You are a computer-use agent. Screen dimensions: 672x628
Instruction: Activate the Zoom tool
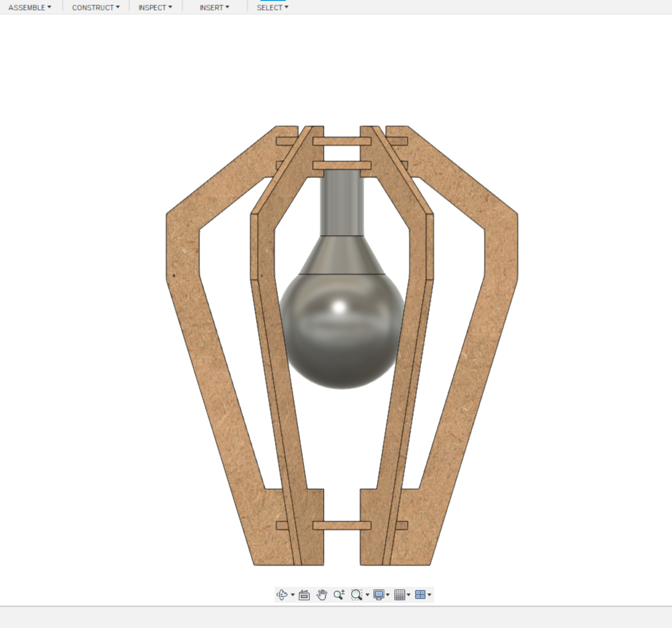tap(338, 595)
